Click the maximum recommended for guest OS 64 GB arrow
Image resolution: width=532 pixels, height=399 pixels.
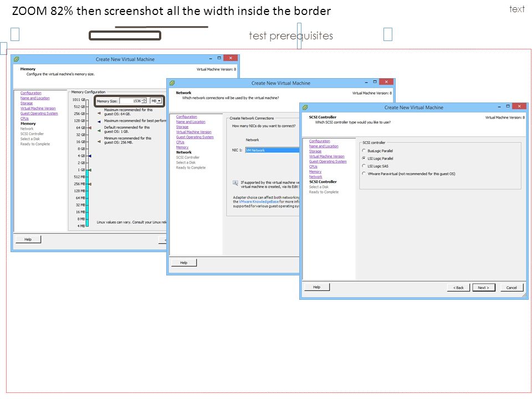click(99, 113)
